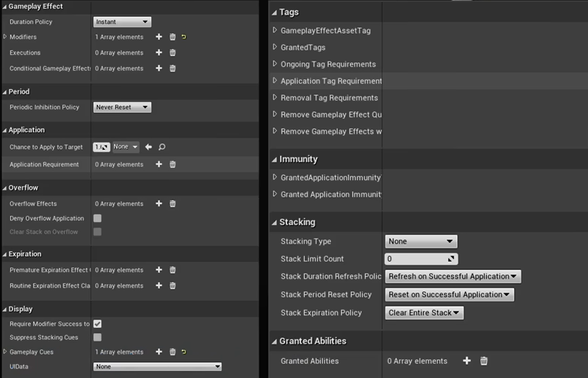
Task: Click the browse magnifier icon for Chance to Apply
Action: pyautogui.click(x=162, y=147)
